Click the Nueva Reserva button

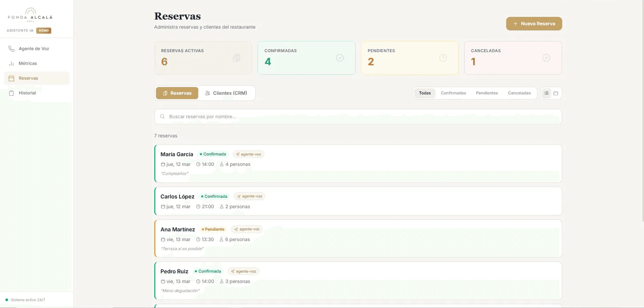pyautogui.click(x=534, y=23)
